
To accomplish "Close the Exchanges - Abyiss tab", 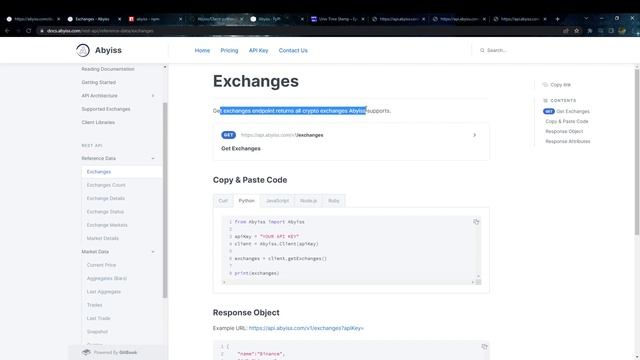I will point(119,19).
